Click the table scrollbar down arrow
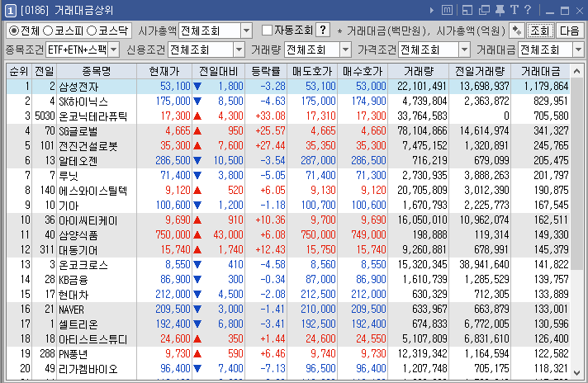 coord(576,372)
